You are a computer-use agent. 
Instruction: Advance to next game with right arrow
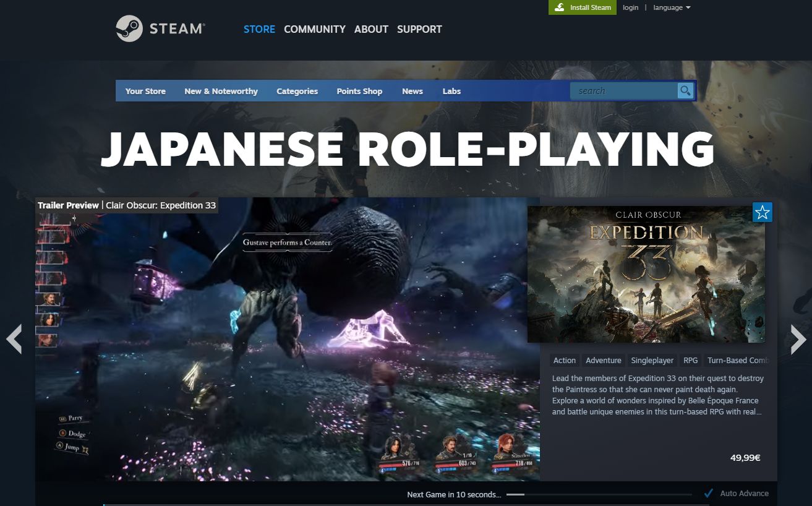pyautogui.click(x=798, y=339)
